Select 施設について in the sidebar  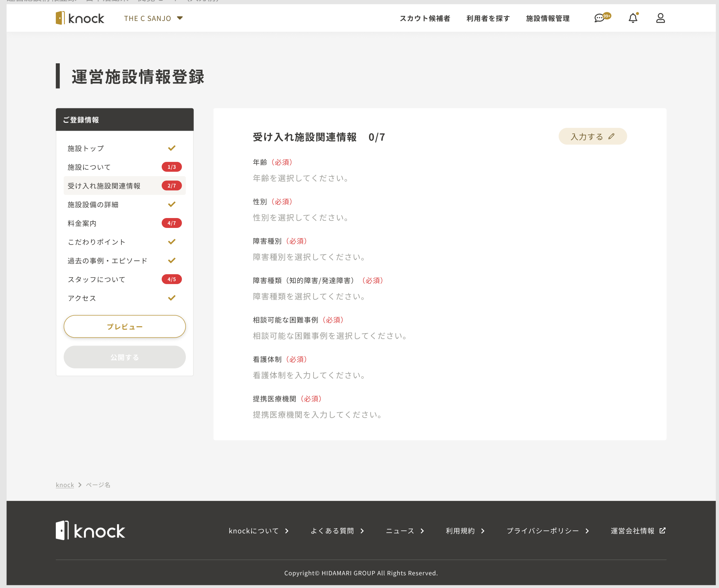pos(125,167)
